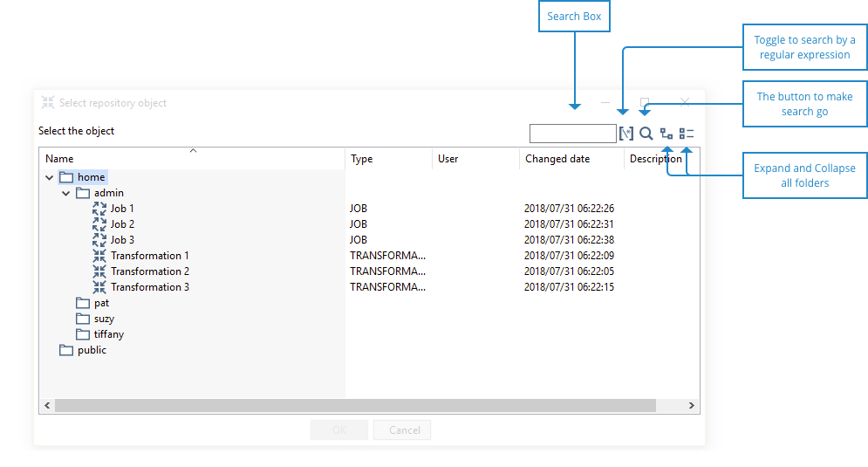Select the Transformation 1 icon
The width and height of the screenshot is (868, 467).
click(x=99, y=256)
